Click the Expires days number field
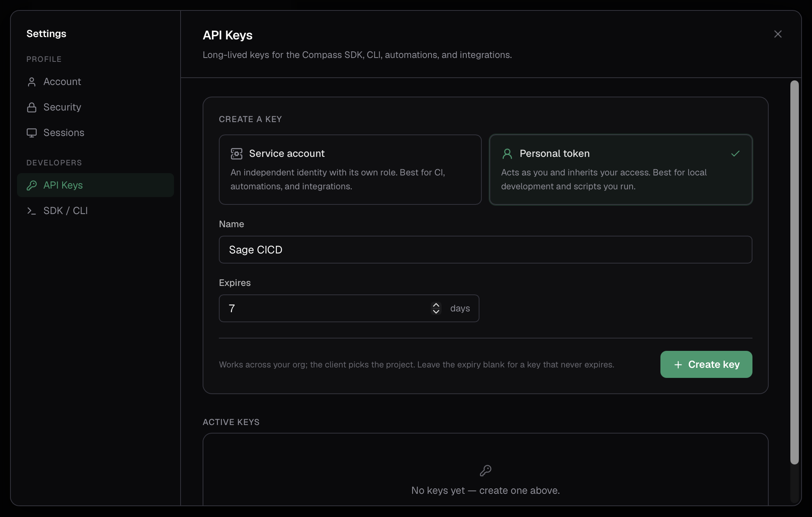 click(x=349, y=308)
